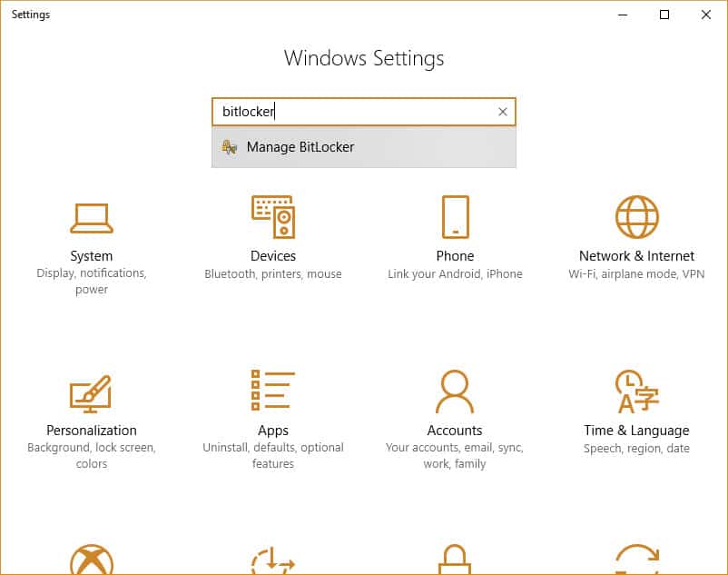This screenshot has height=575, width=728.
Task: Click the Devices label
Action: pyautogui.click(x=273, y=256)
